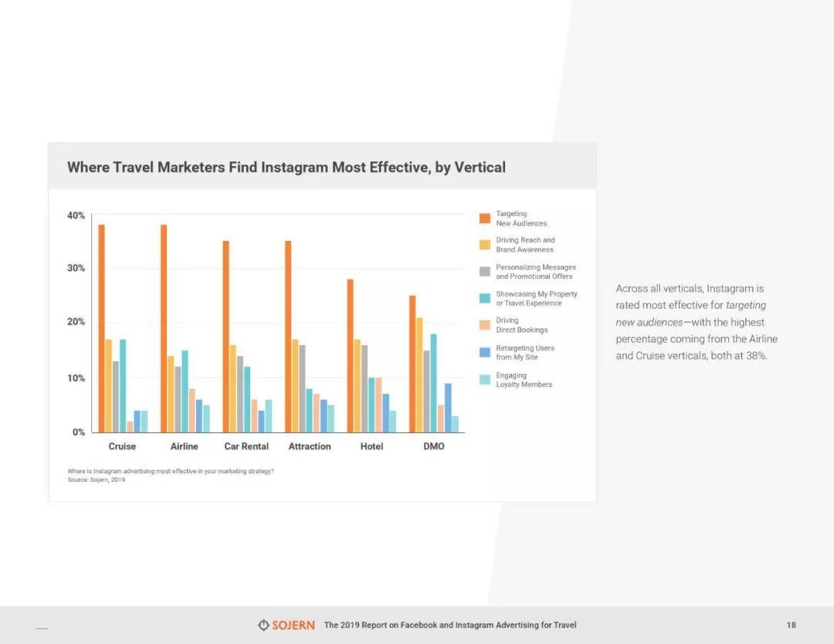Click the Cruise category label
The image size is (834, 644).
tap(122, 446)
